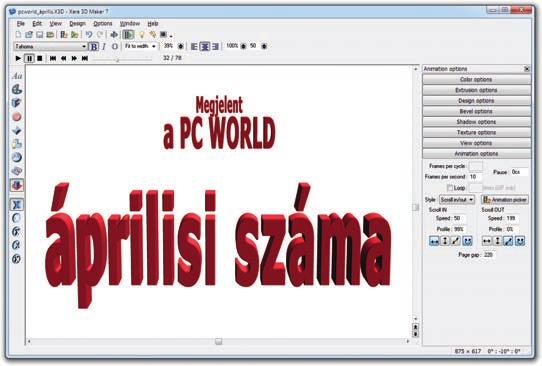Screen dimensions: 542x366
Task: Adjust the 39% font size spinner
Action: 181,46
